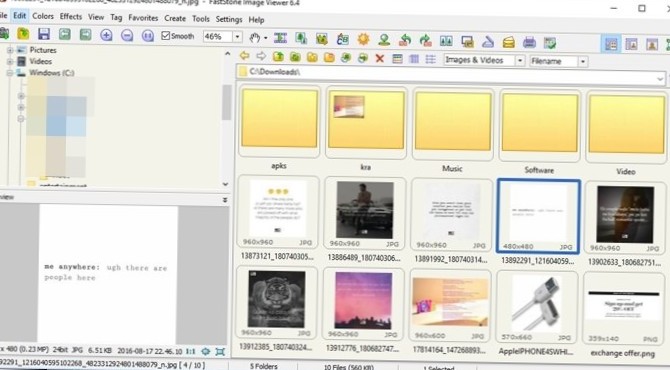670x370 pixels.
Task: Expand the Pictures tree node
Action: [x=9, y=50]
